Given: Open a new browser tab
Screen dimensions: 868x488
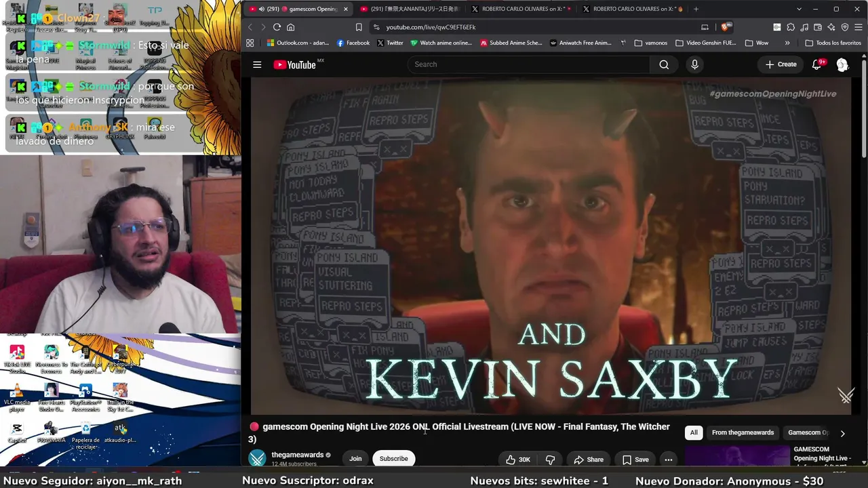Looking at the screenshot, I should (696, 9).
